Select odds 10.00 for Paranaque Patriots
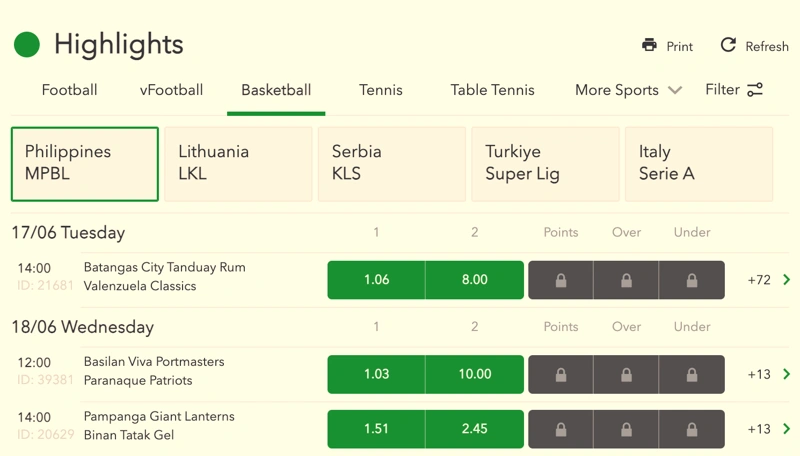Image resolution: width=800 pixels, height=456 pixels. coord(474,374)
